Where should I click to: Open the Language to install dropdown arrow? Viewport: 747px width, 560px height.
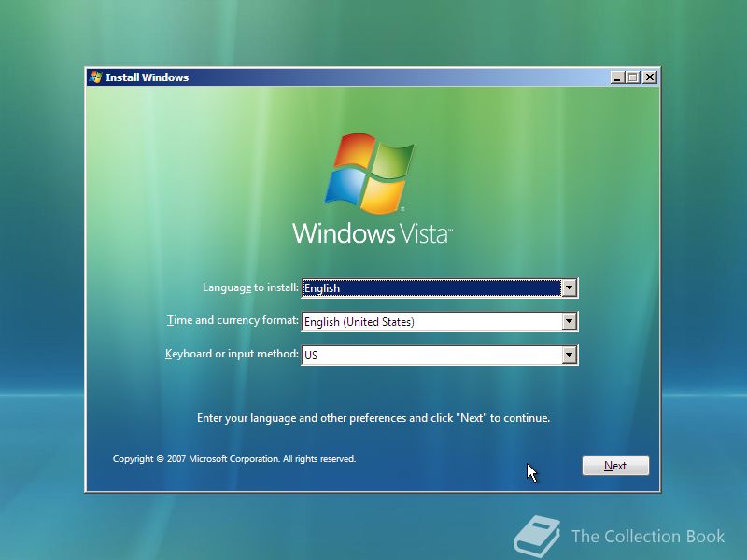[x=569, y=287]
